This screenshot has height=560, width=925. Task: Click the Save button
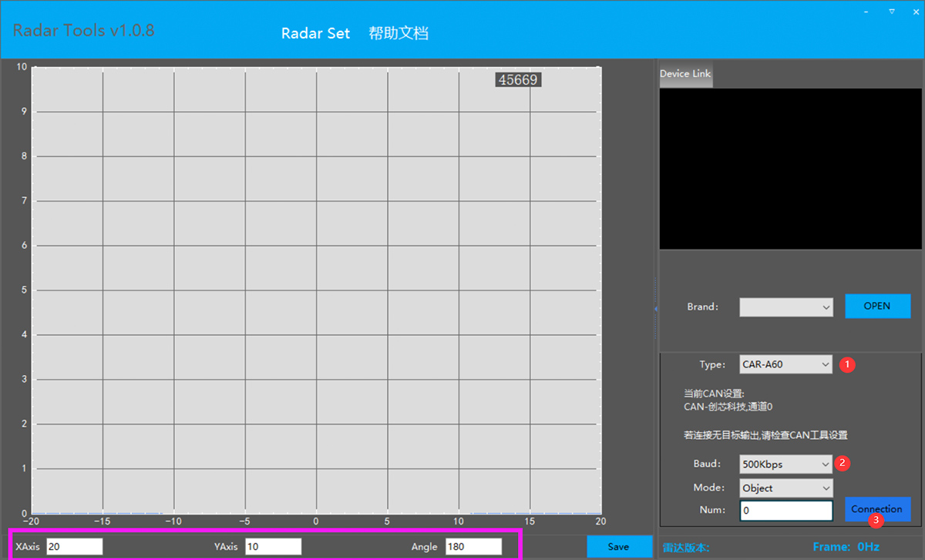[618, 546]
